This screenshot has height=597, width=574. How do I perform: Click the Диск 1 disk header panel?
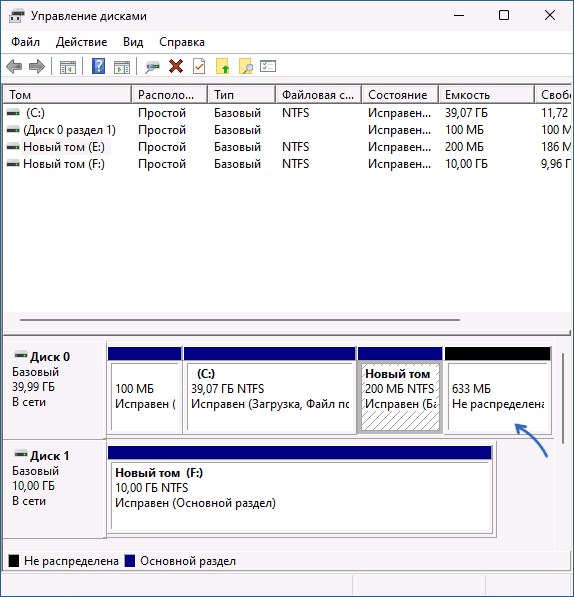coord(54,489)
